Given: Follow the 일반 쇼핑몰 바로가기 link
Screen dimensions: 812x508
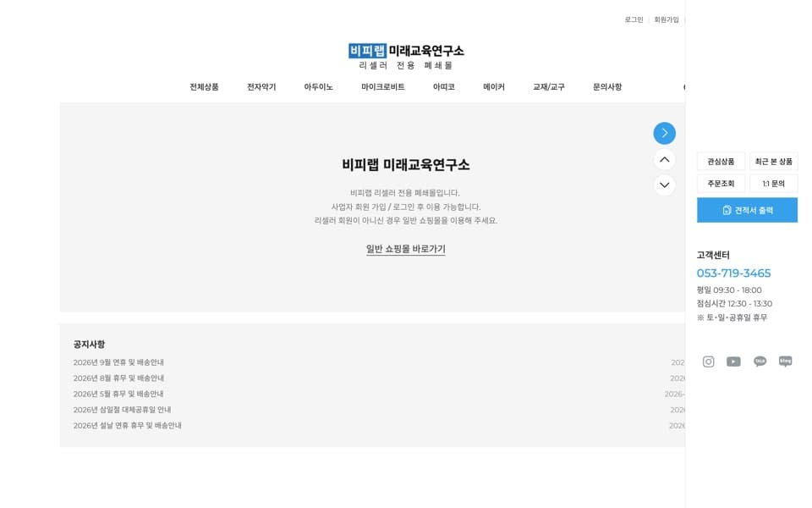Looking at the screenshot, I should coord(406,249).
